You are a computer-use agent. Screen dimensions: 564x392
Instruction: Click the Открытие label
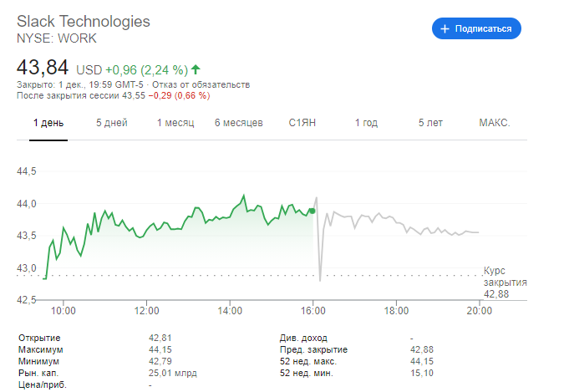(x=39, y=338)
